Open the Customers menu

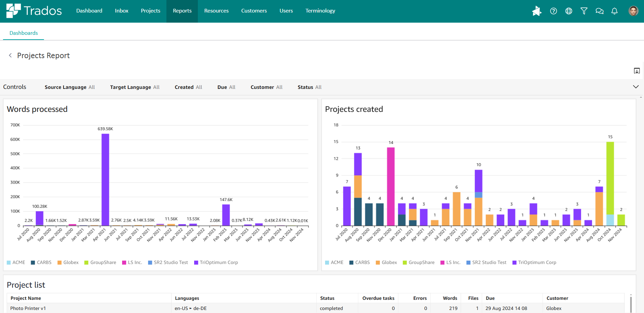point(254,11)
